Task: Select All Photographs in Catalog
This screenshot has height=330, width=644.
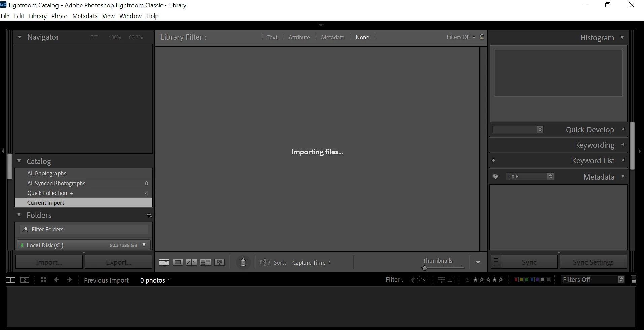Action: coord(83,173)
